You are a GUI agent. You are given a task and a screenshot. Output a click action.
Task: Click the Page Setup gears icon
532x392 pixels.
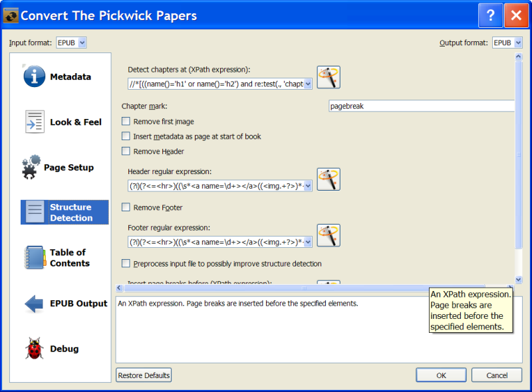click(31, 167)
